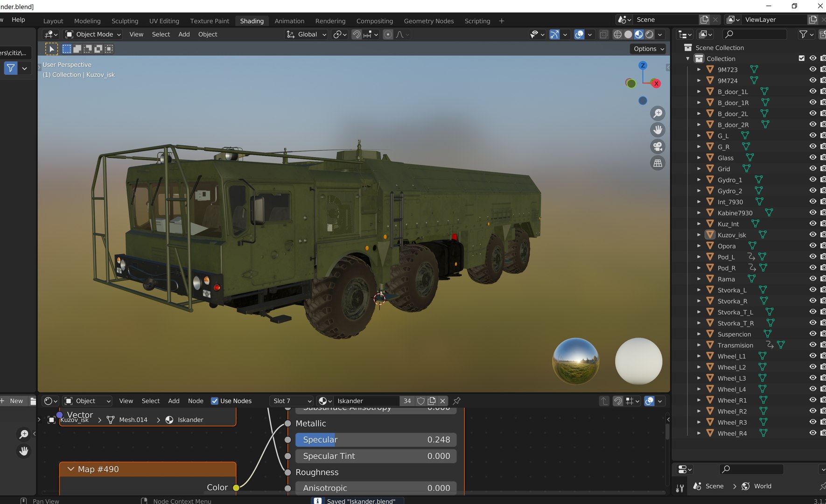Open the Add menu in the viewport header
The height and width of the screenshot is (504, 826).
pyautogui.click(x=184, y=35)
